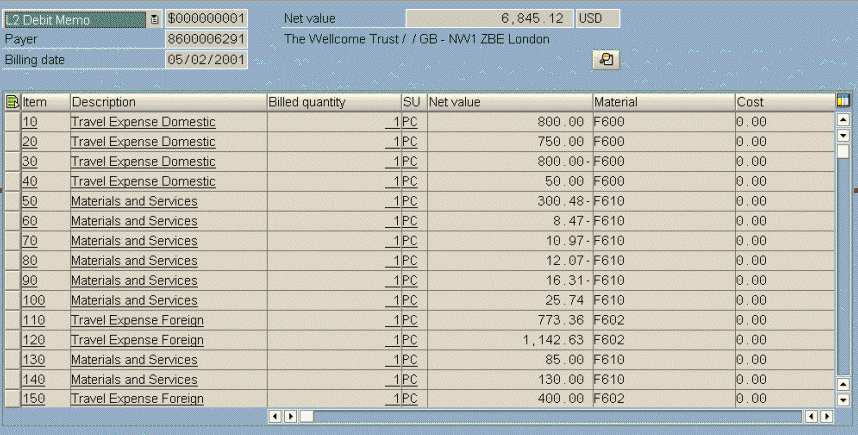Viewport: 858px width, 435px height.
Task: Click the select-all rows icon in table header
Action: pyautogui.click(x=12, y=102)
